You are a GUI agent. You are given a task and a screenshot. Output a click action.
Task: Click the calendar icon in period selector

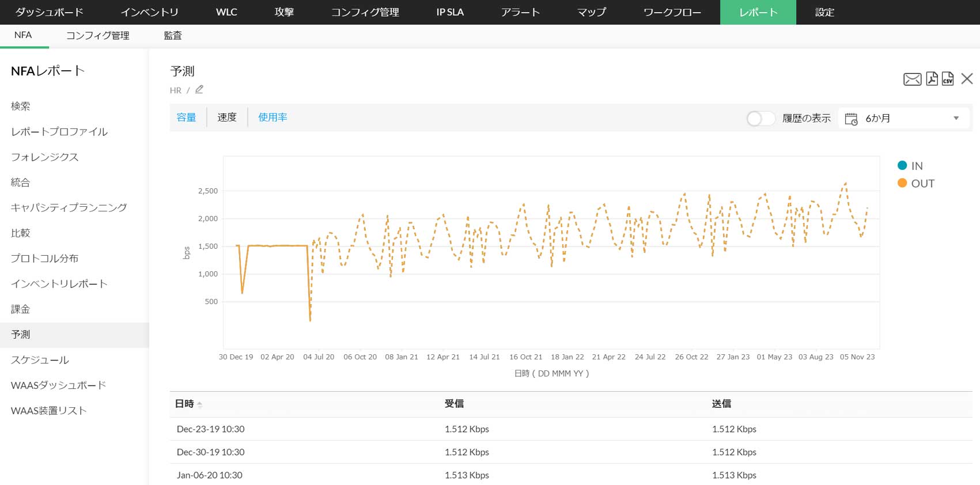click(x=851, y=119)
